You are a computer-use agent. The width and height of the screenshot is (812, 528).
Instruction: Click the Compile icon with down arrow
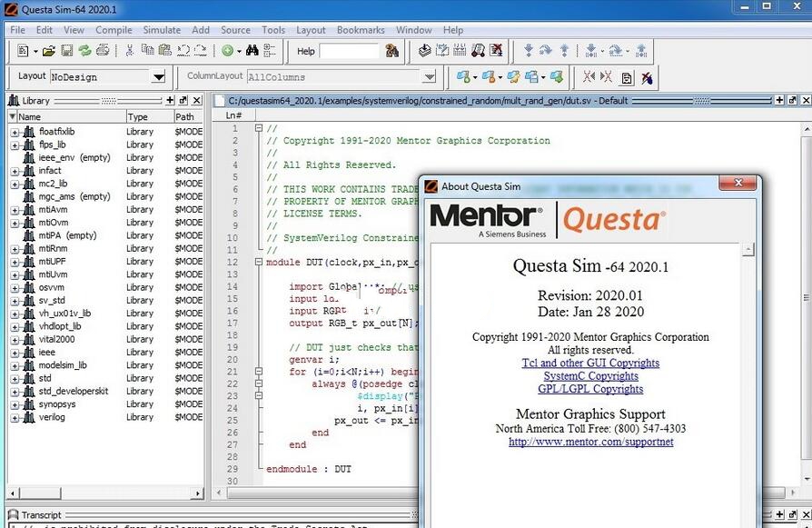(x=425, y=50)
